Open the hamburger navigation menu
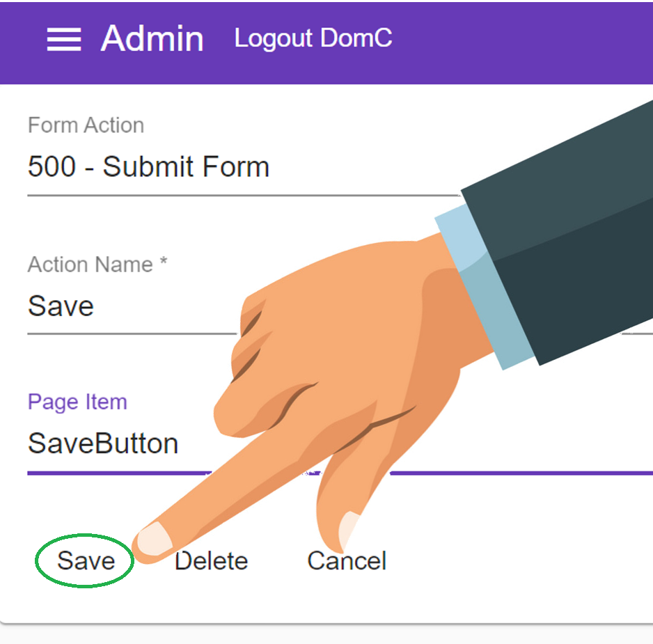 pos(64,39)
